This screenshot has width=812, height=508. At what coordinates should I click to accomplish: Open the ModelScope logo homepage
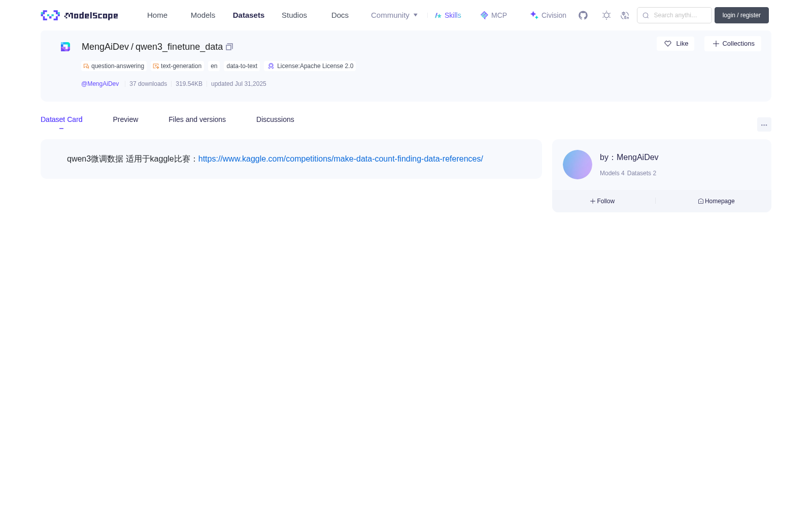(x=79, y=15)
